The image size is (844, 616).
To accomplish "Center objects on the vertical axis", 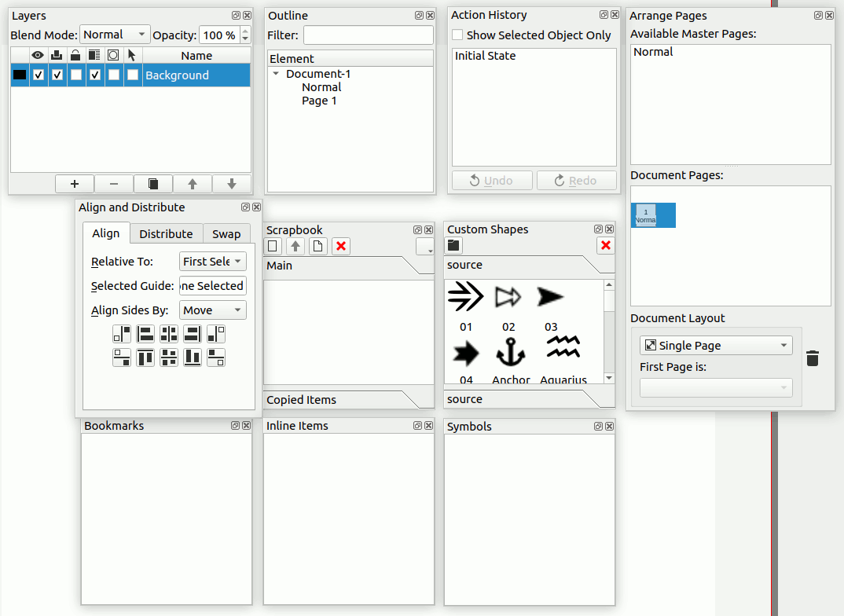I will pos(169,334).
